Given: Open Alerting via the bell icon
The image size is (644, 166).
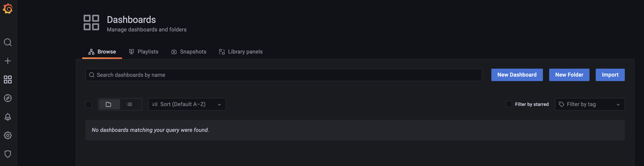Looking at the screenshot, I should click(8, 117).
